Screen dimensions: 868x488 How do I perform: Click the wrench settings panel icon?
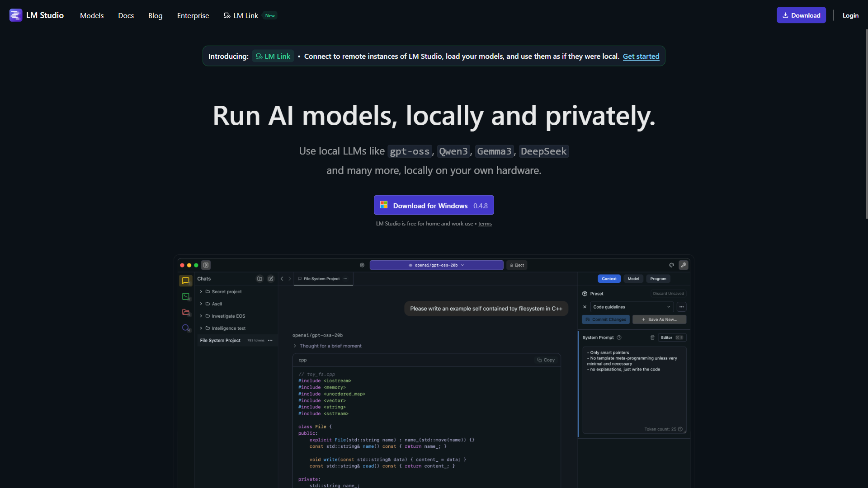pos(684,265)
